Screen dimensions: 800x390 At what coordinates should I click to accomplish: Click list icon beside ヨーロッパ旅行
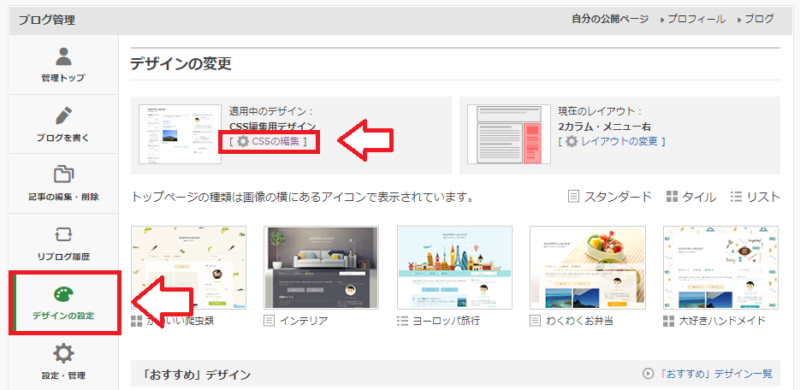pos(402,321)
